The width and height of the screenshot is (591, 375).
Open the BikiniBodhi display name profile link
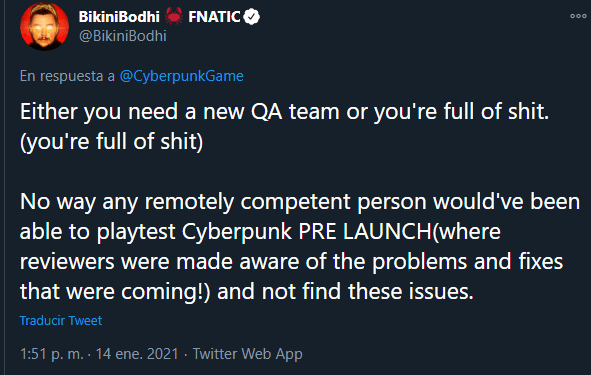[119, 17]
